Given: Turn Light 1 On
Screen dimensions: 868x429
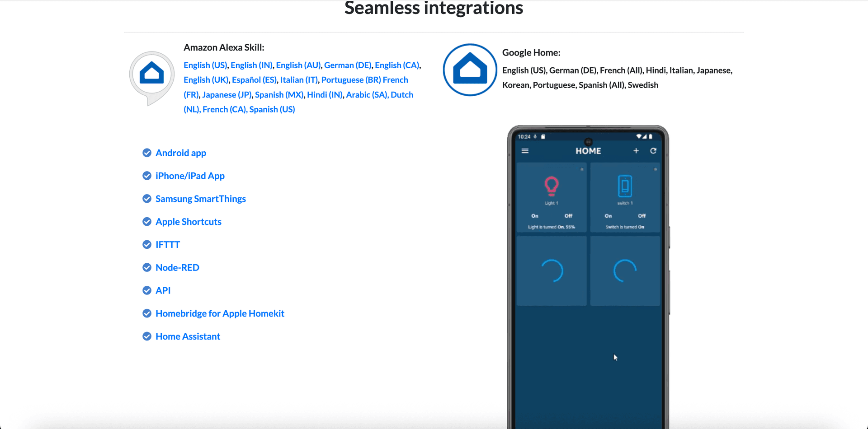Looking at the screenshot, I should click(x=535, y=216).
